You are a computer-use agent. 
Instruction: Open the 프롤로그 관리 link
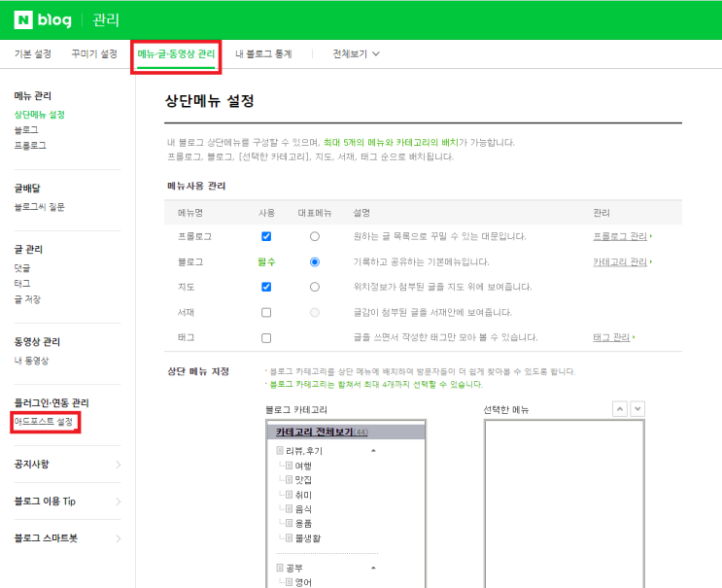pyautogui.click(x=620, y=237)
